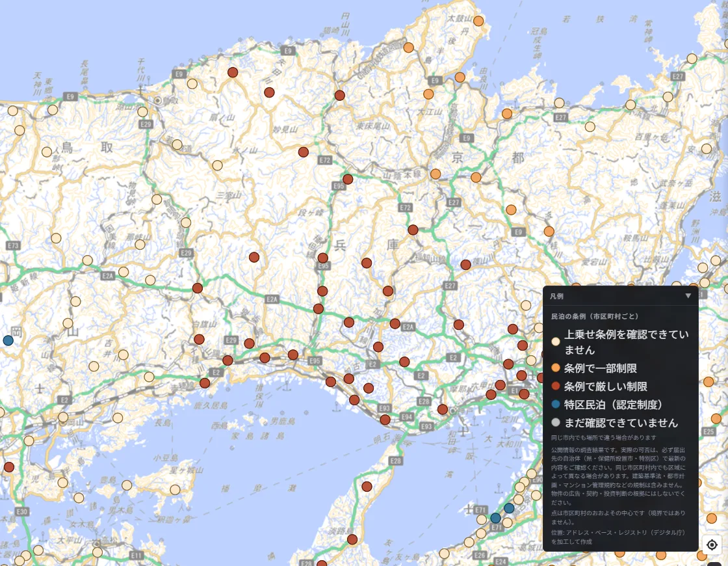Open the red marker beside the E95 shield near 京
This screenshot has height=566, width=728.
[x=348, y=180]
